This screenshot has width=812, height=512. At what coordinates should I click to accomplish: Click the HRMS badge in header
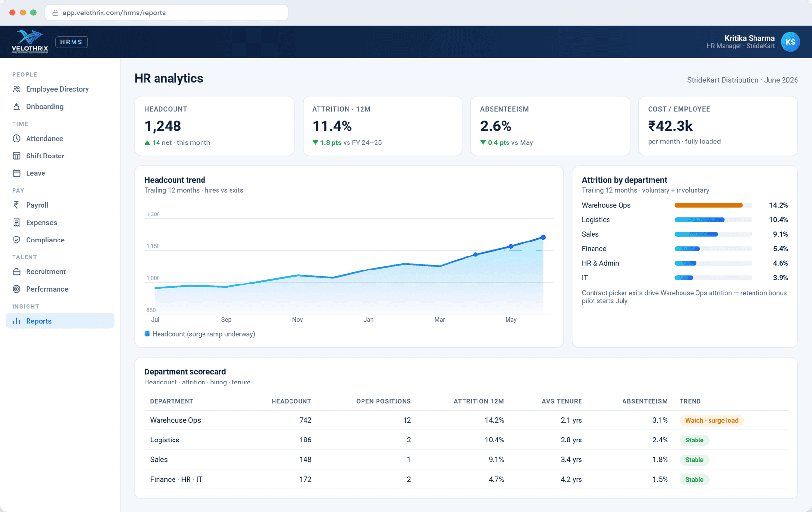[71, 42]
